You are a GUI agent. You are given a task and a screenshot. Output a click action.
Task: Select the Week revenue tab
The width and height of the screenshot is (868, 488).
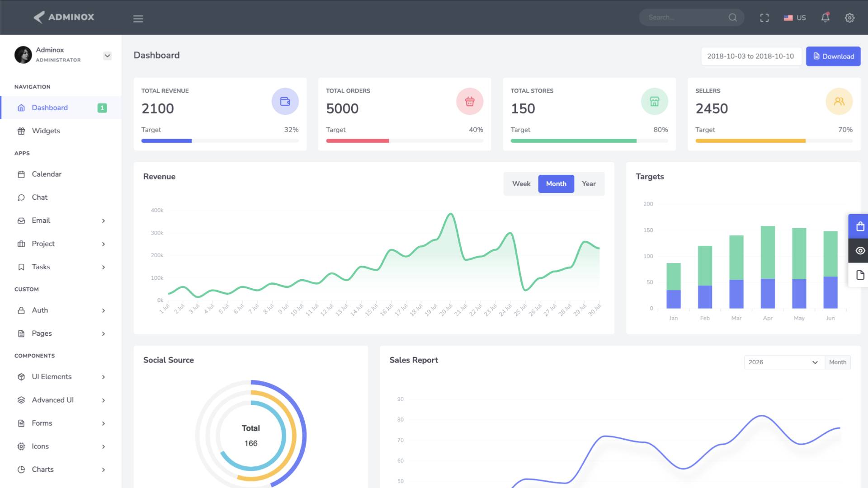point(521,184)
